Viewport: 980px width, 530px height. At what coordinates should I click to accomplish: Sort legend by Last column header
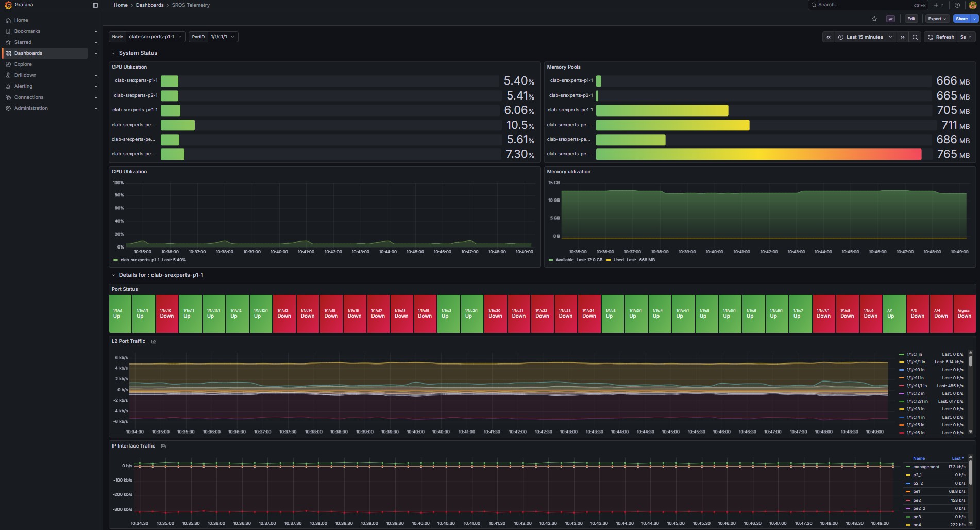[x=957, y=459]
